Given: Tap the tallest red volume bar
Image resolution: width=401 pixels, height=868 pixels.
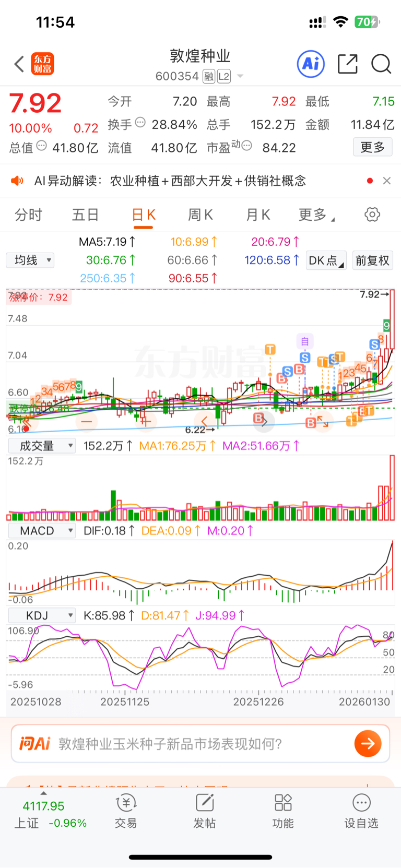Looking at the screenshot, I should tap(392, 487).
